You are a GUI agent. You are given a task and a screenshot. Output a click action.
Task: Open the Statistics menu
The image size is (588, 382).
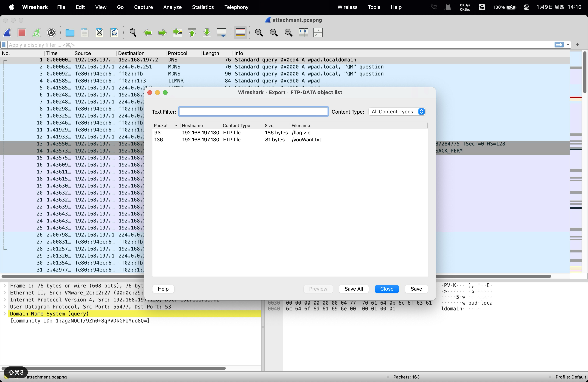[x=203, y=7]
